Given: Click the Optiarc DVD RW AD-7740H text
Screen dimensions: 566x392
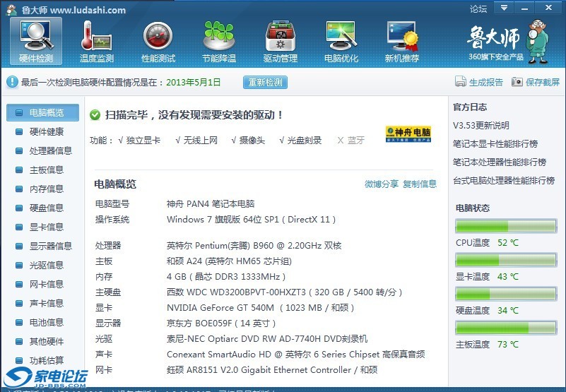Looking at the screenshot, I should tap(267, 339).
